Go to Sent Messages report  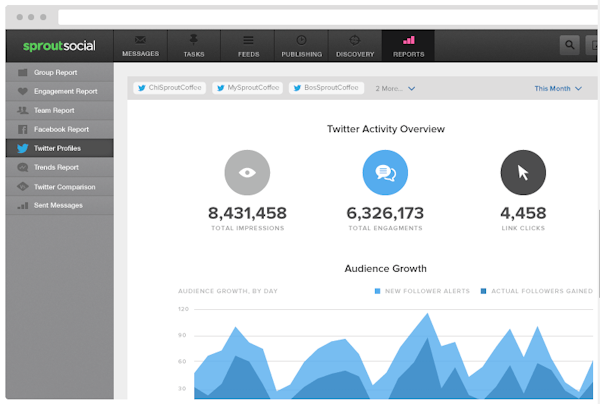(58, 205)
